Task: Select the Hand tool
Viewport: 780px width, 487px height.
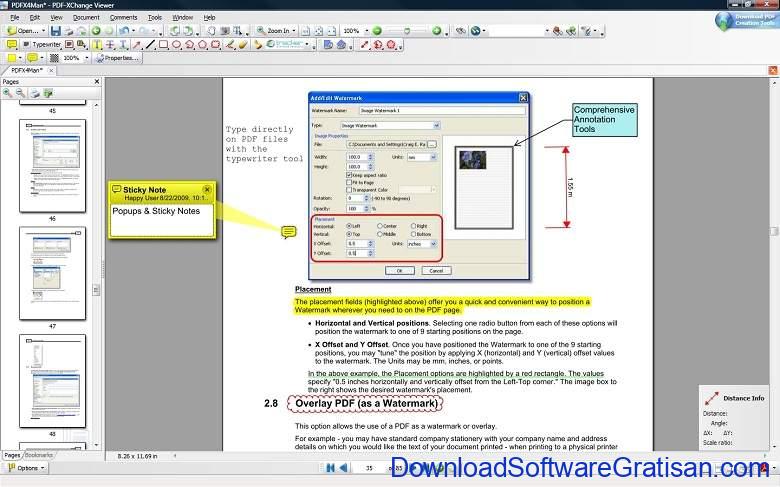Action: (211, 31)
